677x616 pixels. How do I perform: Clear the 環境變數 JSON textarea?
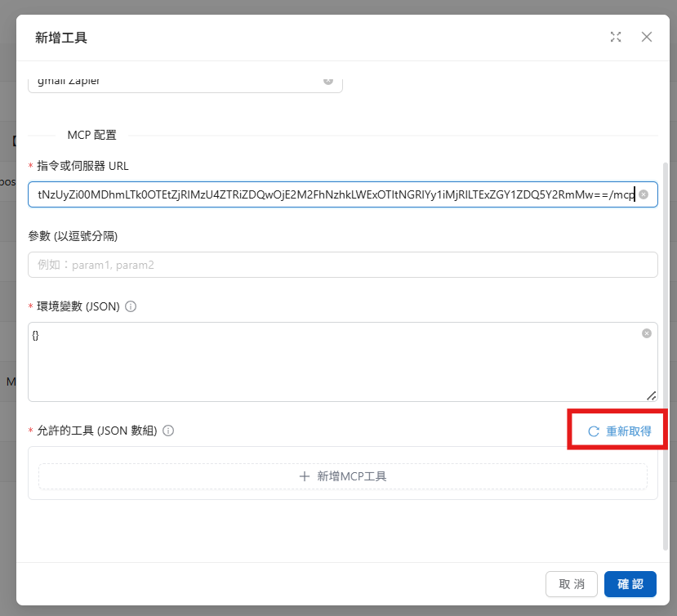click(647, 333)
